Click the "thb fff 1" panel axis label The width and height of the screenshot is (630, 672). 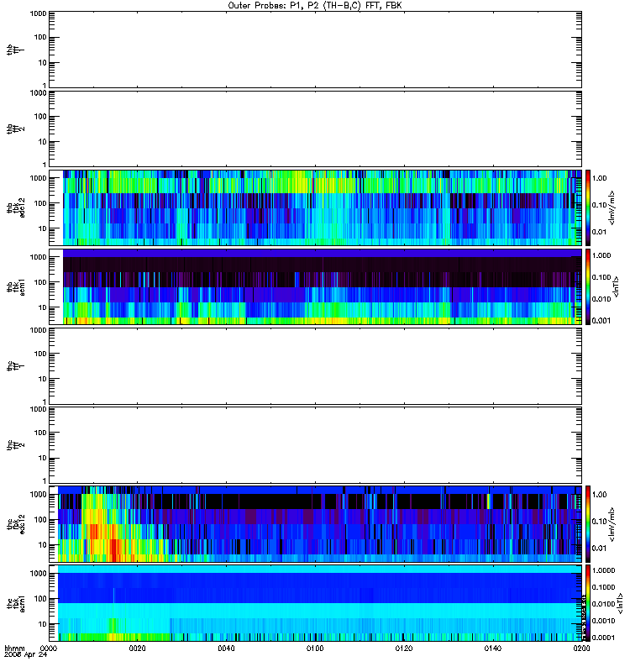(x=15, y=50)
